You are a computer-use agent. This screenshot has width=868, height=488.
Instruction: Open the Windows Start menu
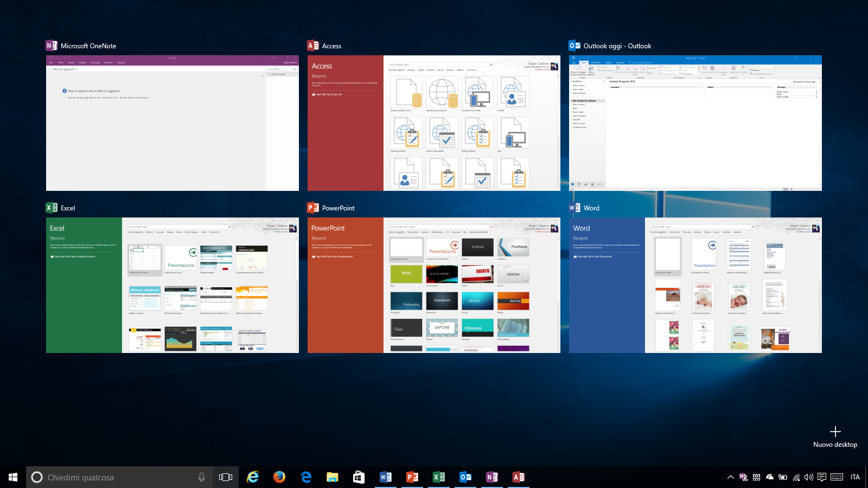pos(13,477)
